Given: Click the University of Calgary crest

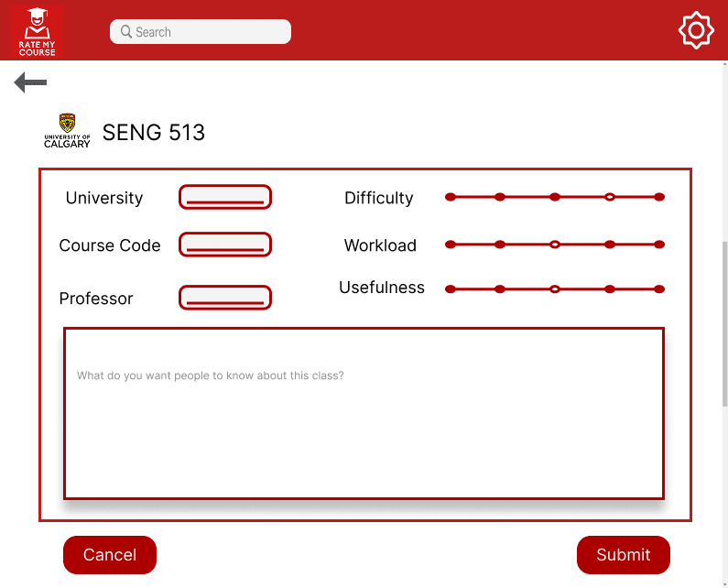Looking at the screenshot, I should 67,131.
